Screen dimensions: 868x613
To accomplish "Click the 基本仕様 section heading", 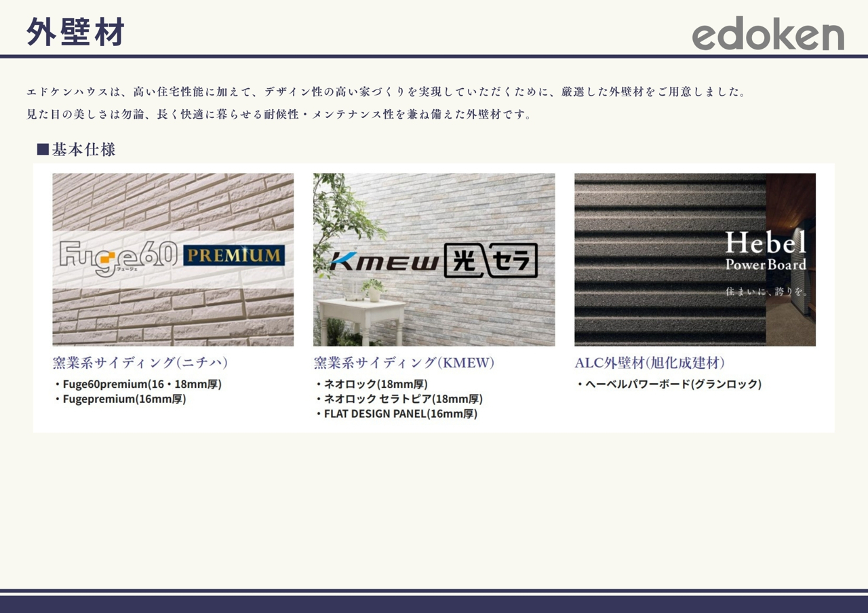I will tap(83, 149).
